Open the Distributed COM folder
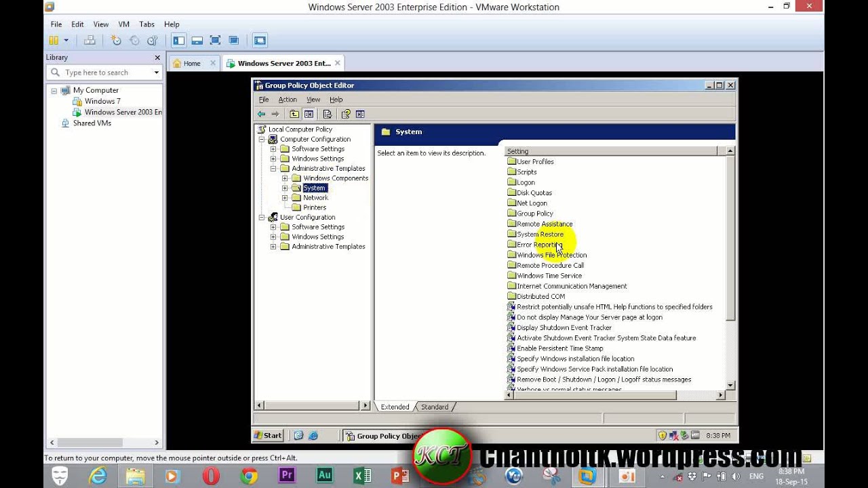The width and height of the screenshot is (868, 488). pos(540,297)
